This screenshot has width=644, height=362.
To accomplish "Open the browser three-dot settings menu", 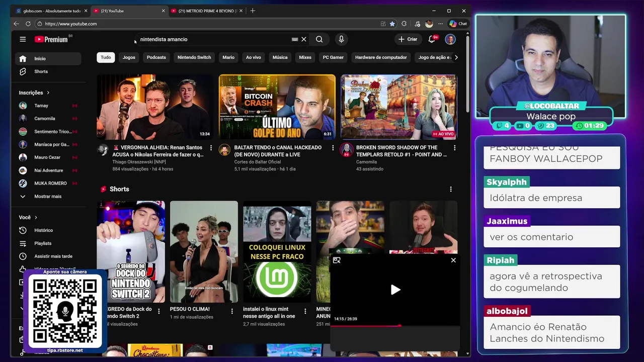I will click(x=441, y=24).
